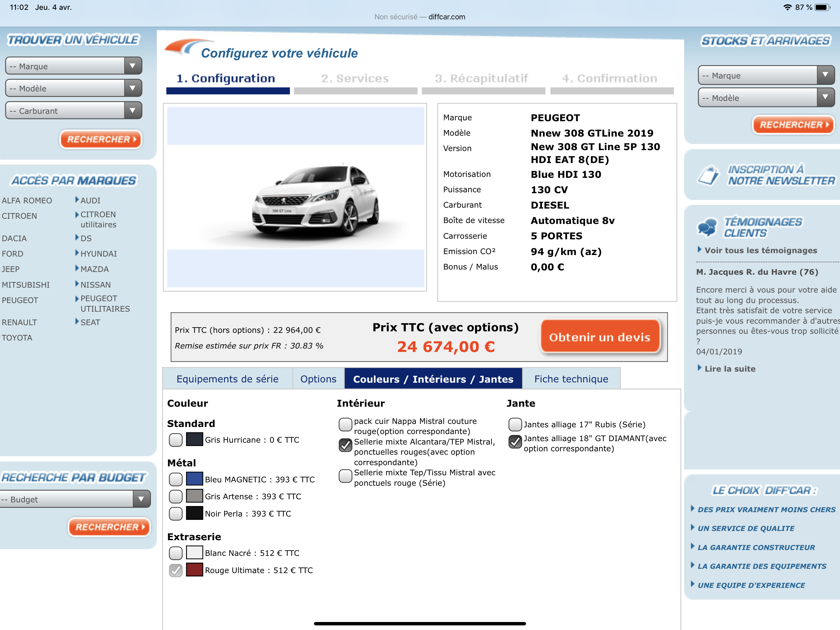
Task: Click Rechercher under Carburant dropdown
Action: 101,139
